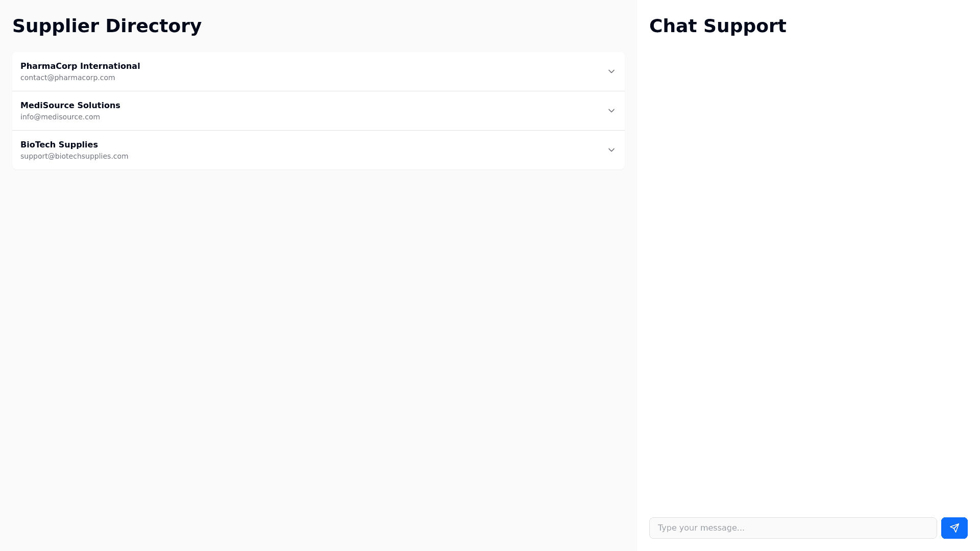
Task: Click the Chat Support heading
Action: (717, 26)
